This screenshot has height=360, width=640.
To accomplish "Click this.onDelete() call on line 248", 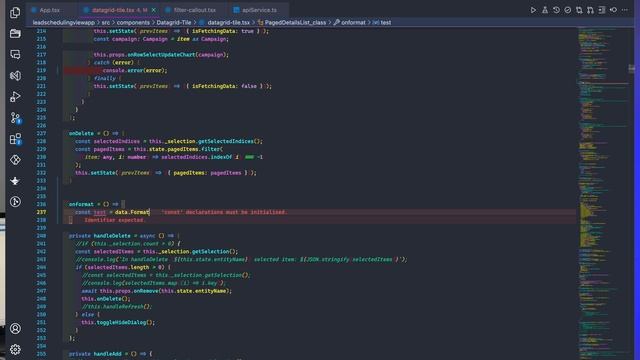I will [x=106, y=299].
